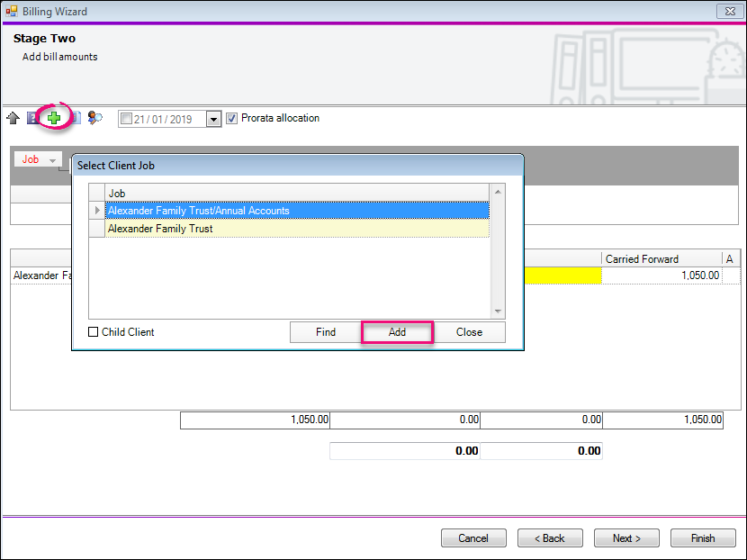Expand the Job column dropdown
This screenshot has height=560, width=747.
pyautogui.click(x=52, y=160)
